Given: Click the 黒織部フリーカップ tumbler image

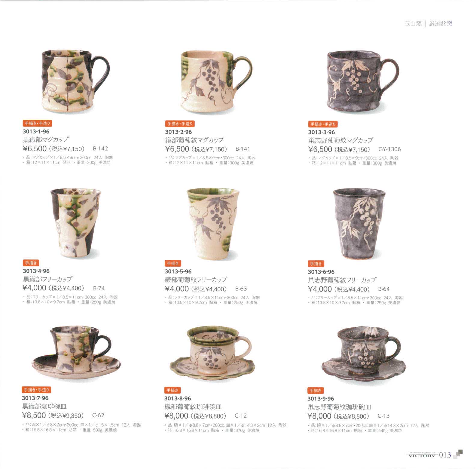Looking at the screenshot, I should [76, 223].
